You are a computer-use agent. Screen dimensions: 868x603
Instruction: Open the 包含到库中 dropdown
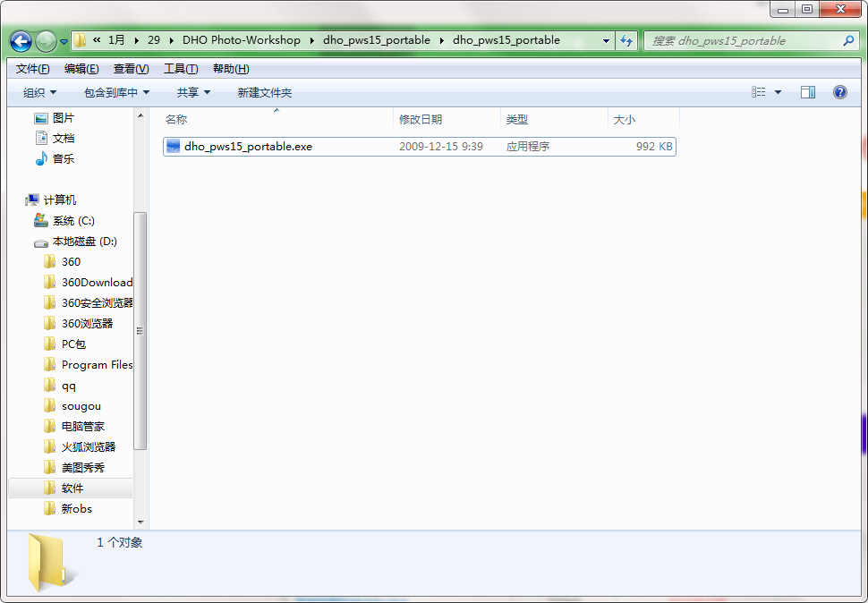coord(116,92)
